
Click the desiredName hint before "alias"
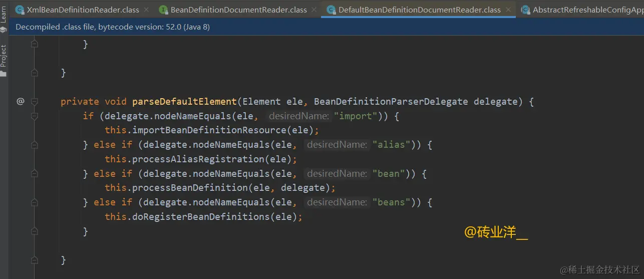pos(337,145)
